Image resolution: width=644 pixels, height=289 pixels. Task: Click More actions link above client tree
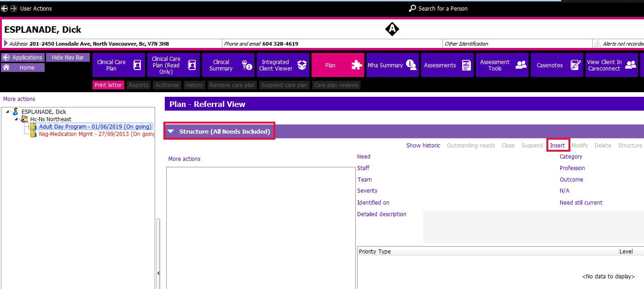19,99
